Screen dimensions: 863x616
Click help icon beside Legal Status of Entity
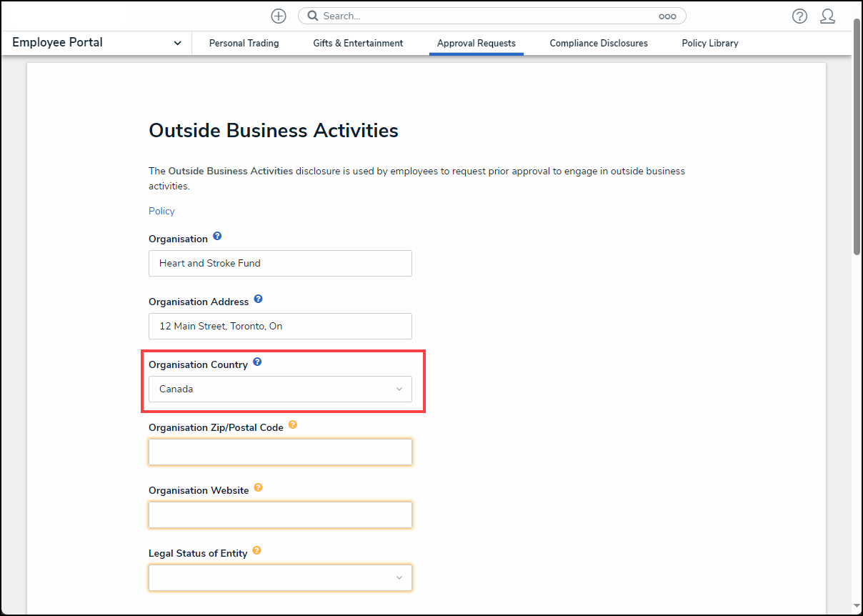point(256,550)
